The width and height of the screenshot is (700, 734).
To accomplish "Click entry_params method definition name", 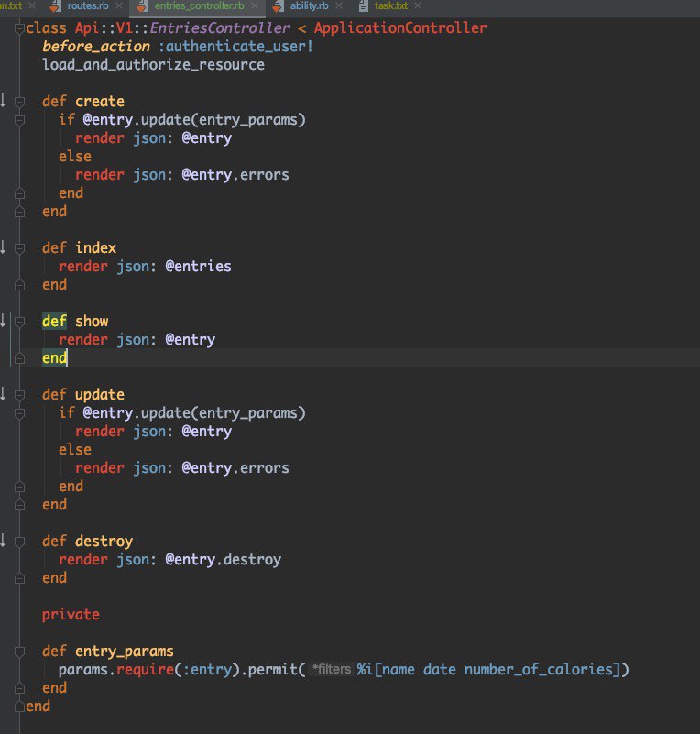I will pos(124,652).
